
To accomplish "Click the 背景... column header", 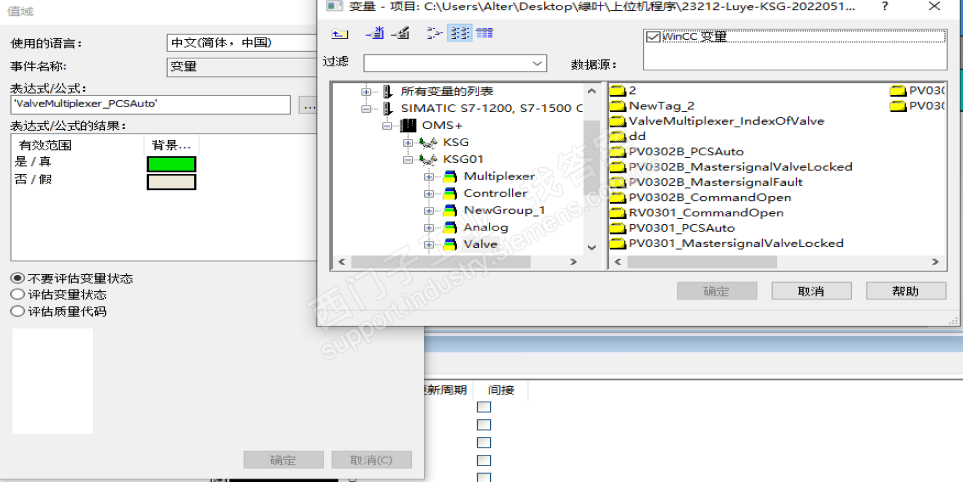I will pos(171,146).
